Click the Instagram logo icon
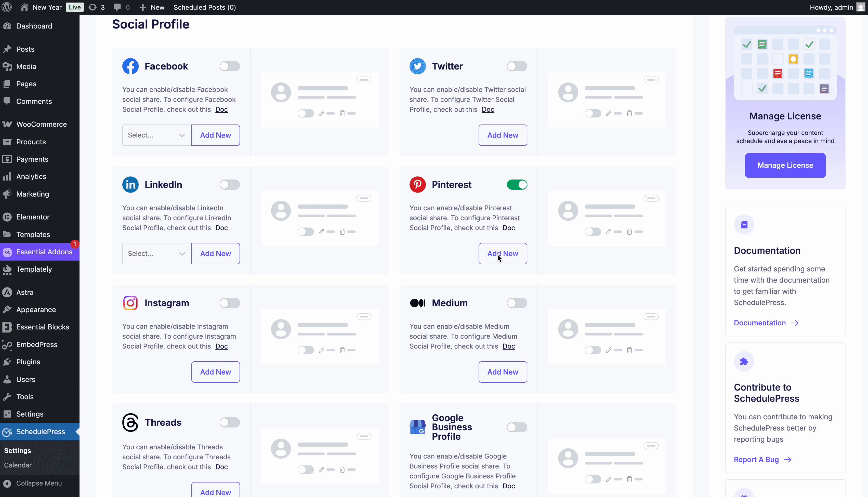 [130, 303]
